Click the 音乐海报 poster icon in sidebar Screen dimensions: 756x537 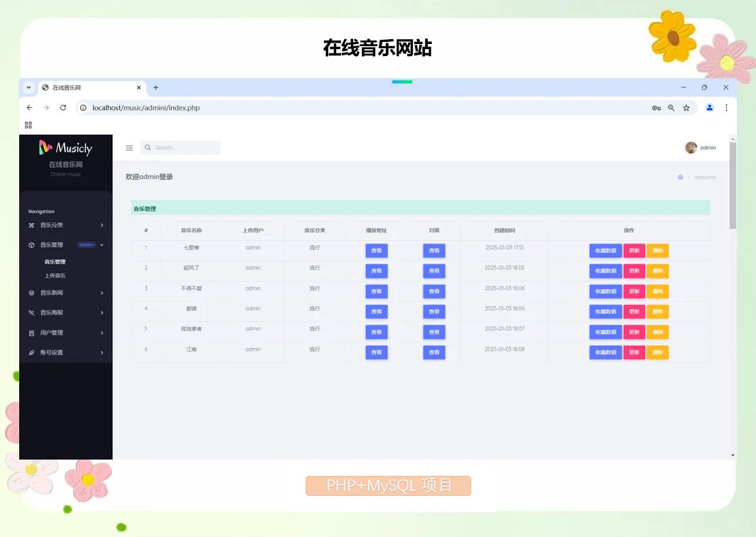click(31, 313)
